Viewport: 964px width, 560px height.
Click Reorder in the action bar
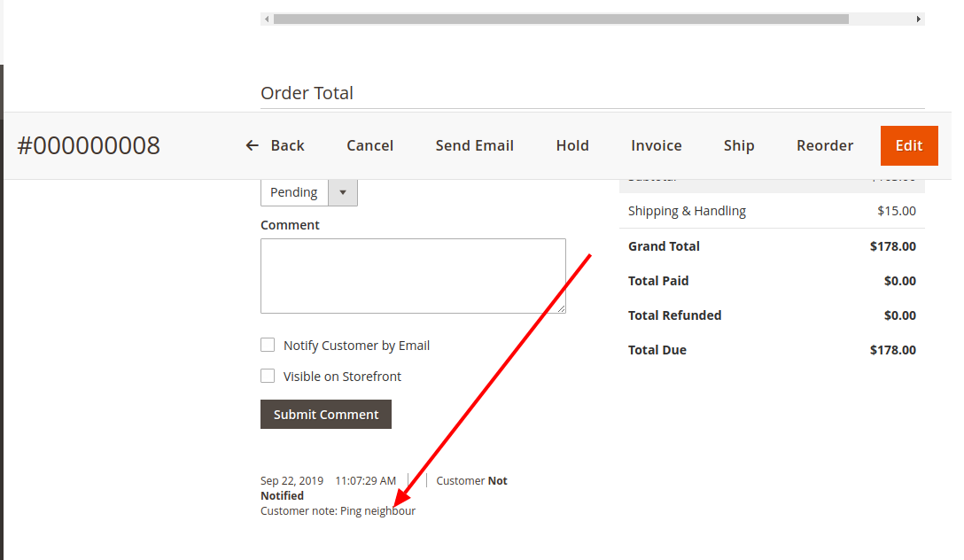tap(824, 145)
